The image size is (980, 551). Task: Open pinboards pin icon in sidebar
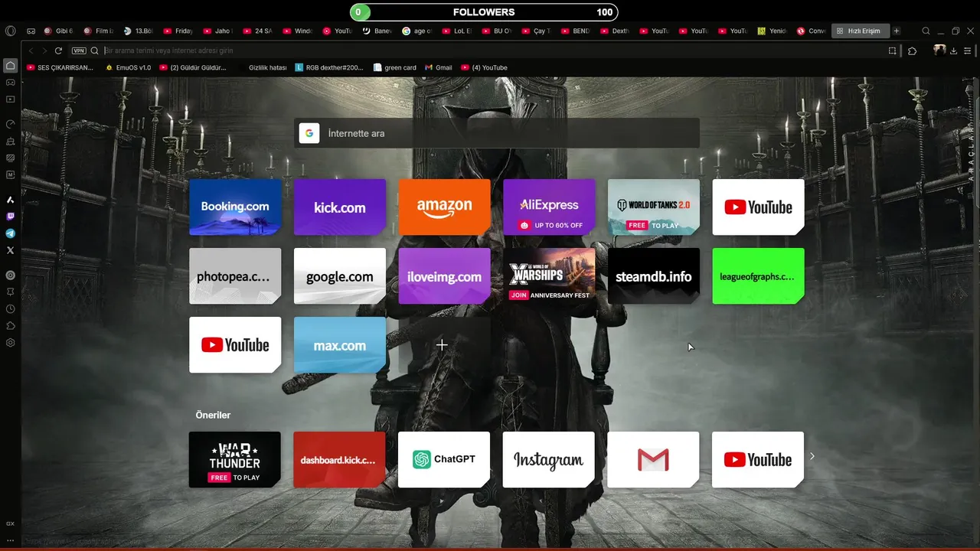click(x=10, y=292)
